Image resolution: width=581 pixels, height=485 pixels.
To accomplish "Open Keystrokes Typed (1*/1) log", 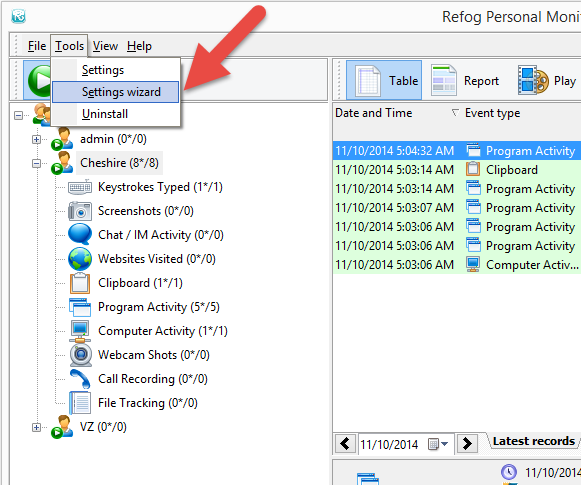I will tap(160, 187).
